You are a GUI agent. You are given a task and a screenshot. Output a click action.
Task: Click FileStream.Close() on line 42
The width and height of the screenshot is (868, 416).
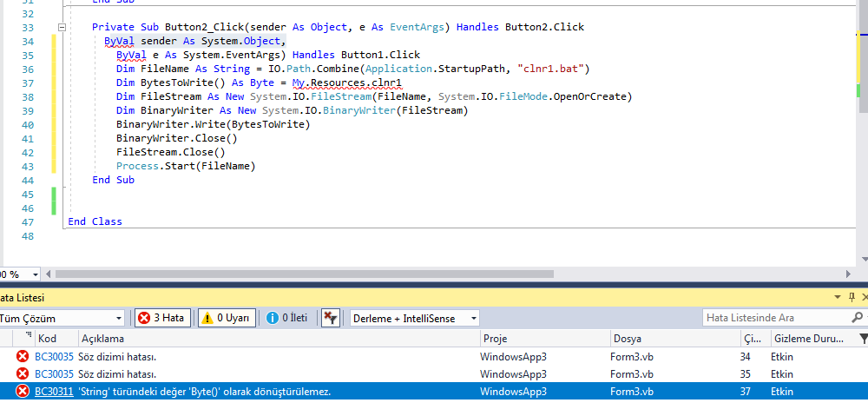click(170, 152)
